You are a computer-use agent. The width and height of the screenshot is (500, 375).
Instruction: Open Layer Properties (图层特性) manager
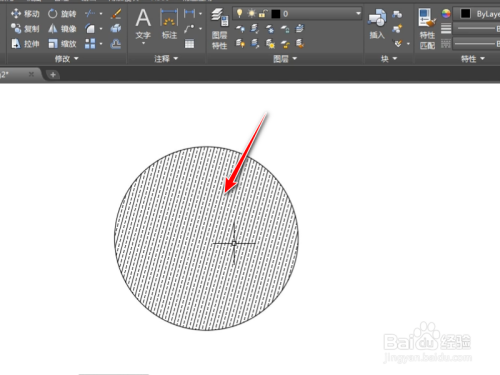pyautogui.click(x=220, y=29)
